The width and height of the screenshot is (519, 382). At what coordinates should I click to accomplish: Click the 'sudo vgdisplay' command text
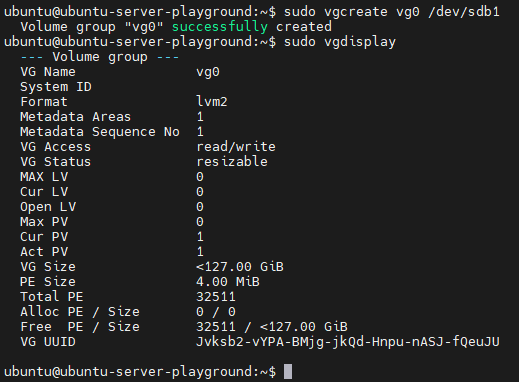(x=340, y=42)
